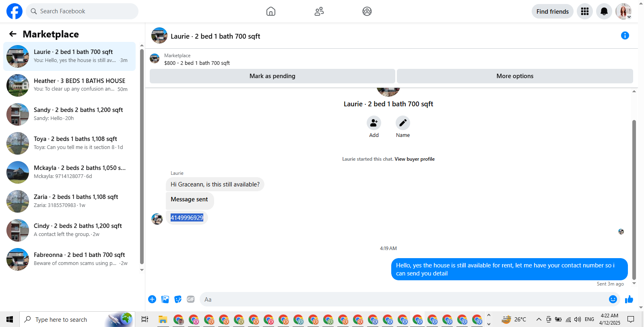Open the 26°C weather widget
Screen dimensions: 644x327
(x=514, y=319)
